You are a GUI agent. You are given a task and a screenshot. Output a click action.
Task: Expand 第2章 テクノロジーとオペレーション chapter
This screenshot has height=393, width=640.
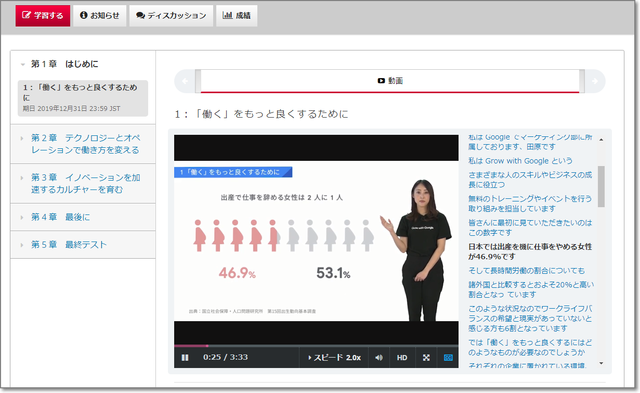pyautogui.click(x=83, y=144)
